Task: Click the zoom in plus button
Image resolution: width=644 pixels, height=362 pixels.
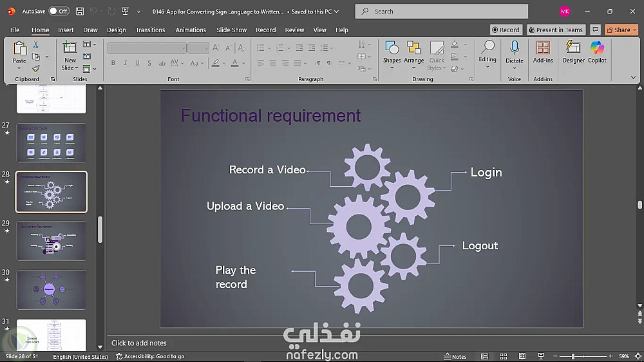Action: pyautogui.click(x=611, y=356)
